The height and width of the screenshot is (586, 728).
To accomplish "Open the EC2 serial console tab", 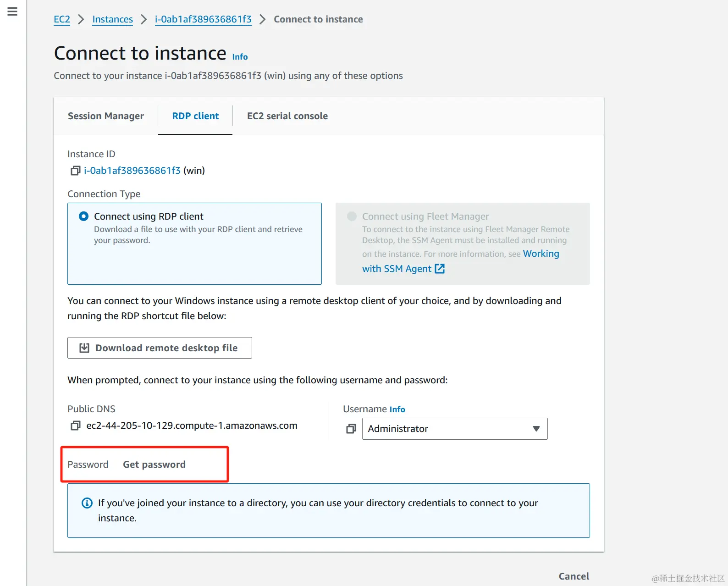I will (287, 116).
